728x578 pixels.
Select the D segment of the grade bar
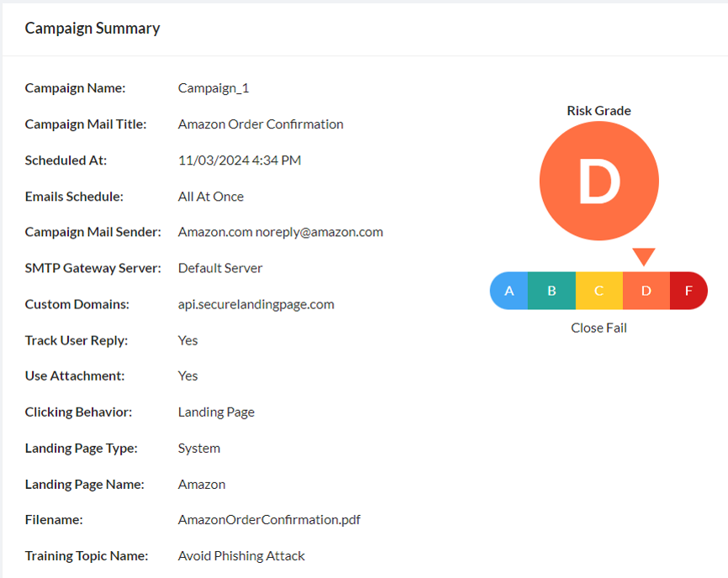(x=645, y=290)
